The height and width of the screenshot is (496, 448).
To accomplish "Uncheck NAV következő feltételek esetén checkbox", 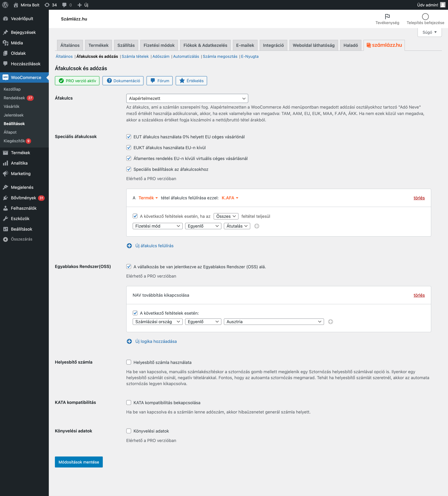I will (x=135, y=313).
